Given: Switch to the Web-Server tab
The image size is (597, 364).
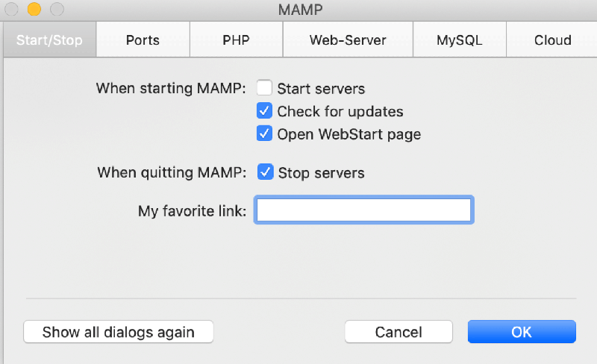Looking at the screenshot, I should tap(348, 40).
